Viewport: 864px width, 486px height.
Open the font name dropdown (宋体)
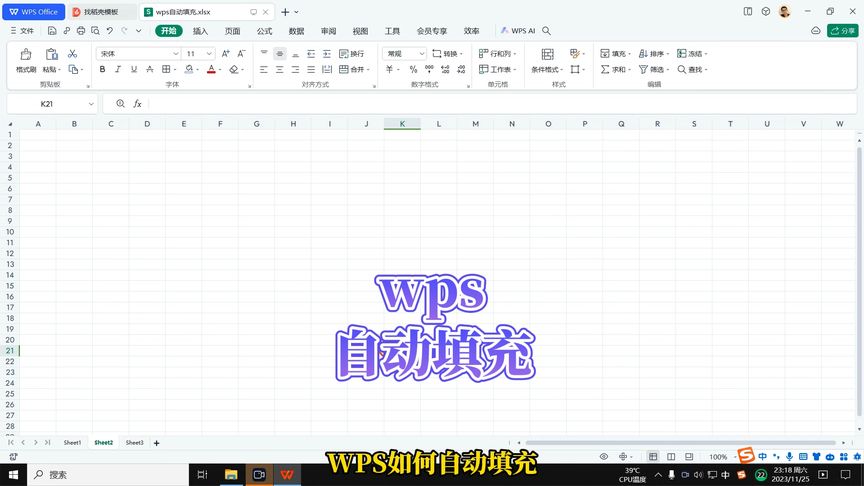[x=138, y=53]
